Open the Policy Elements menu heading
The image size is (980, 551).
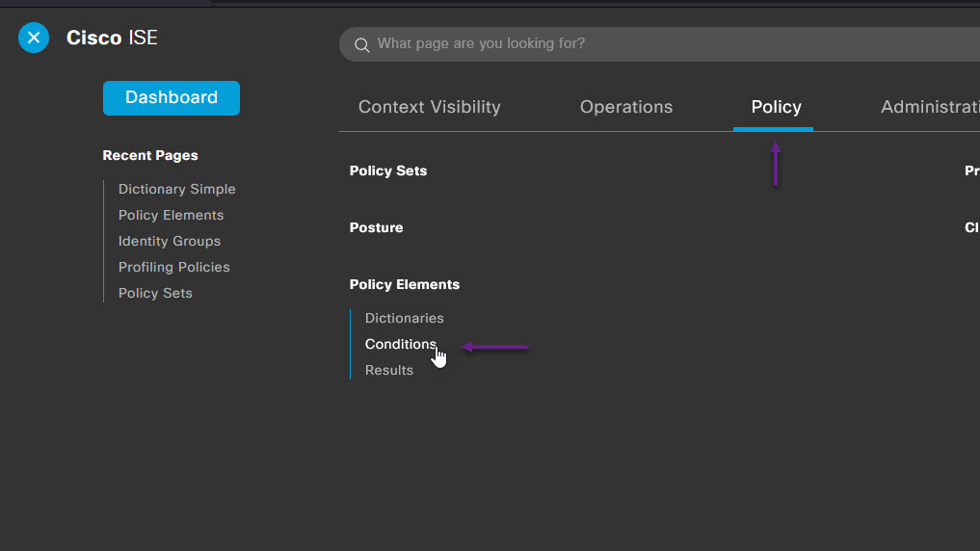tap(405, 284)
